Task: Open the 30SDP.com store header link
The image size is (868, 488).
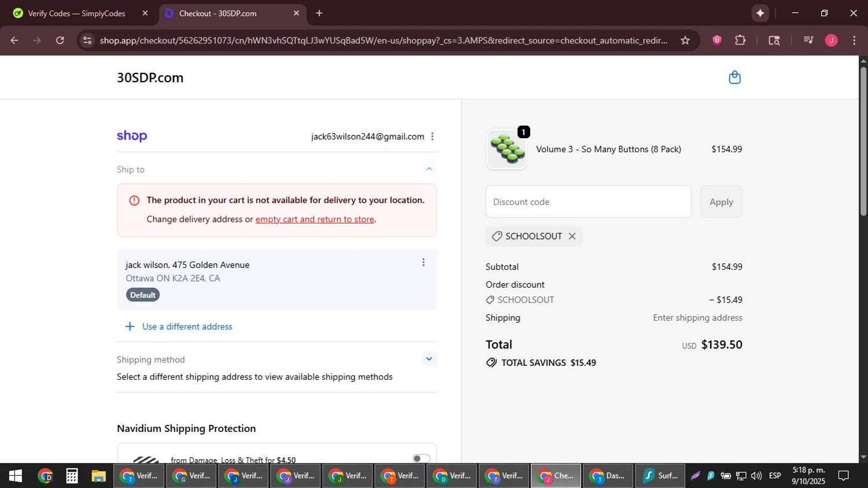Action: click(x=150, y=78)
